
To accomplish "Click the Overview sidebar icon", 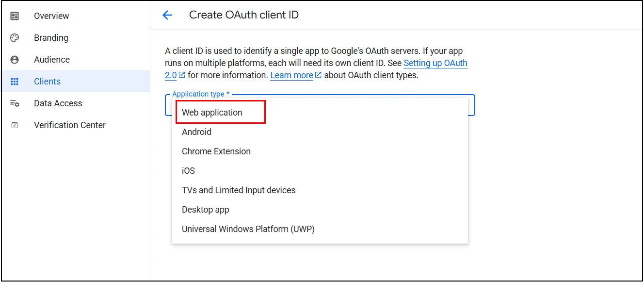I will coord(15,16).
